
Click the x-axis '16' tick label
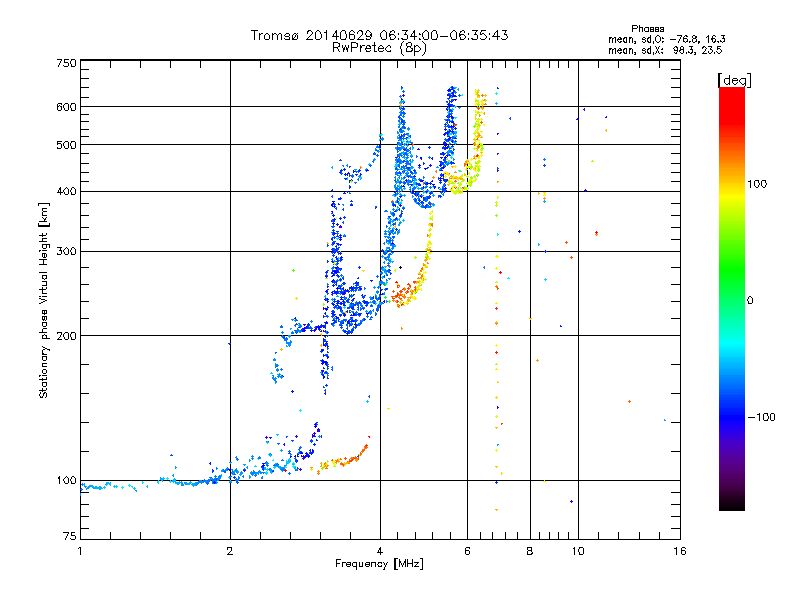[680, 551]
